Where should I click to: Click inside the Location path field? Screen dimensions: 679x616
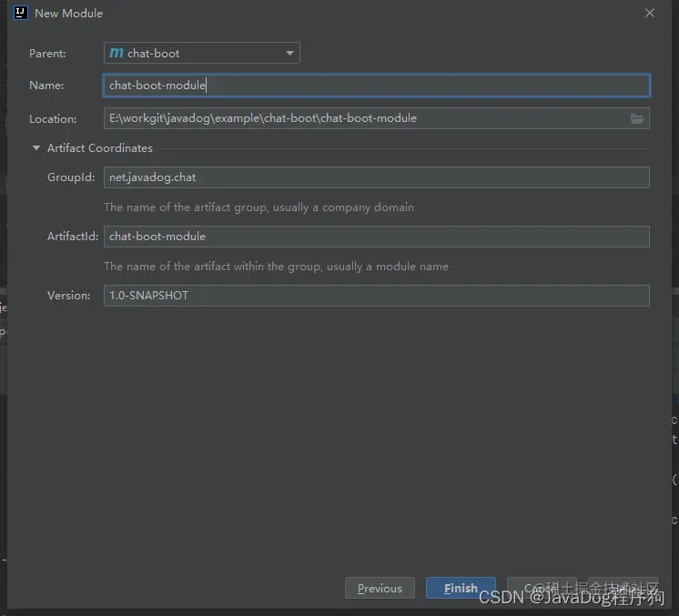pyautogui.click(x=366, y=118)
